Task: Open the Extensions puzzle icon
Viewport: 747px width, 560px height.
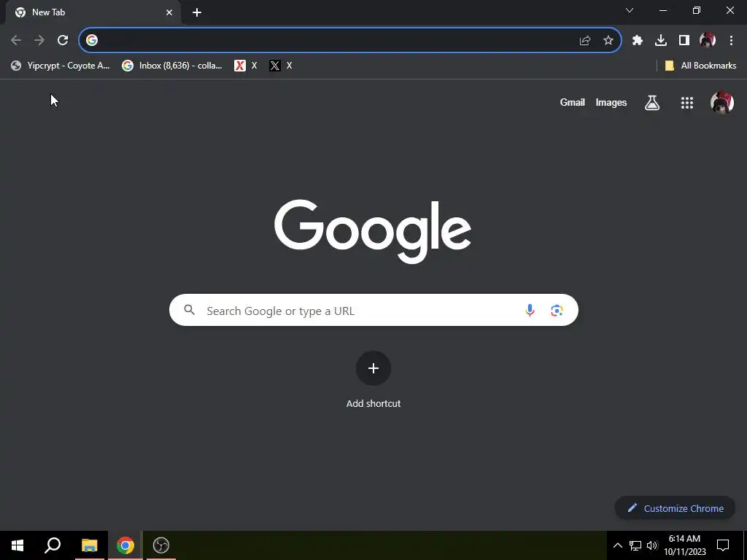Action: (638, 41)
